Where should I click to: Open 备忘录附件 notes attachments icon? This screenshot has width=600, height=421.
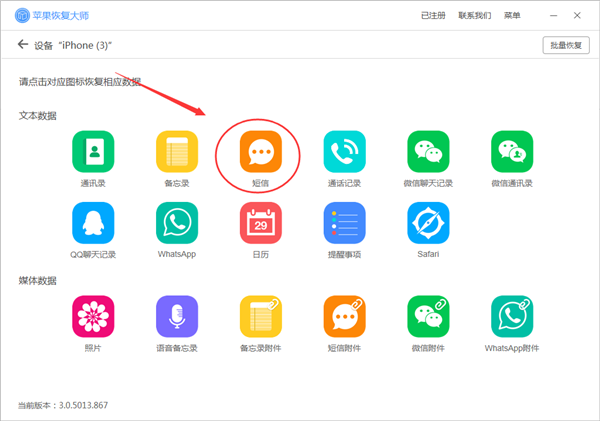[260, 317]
